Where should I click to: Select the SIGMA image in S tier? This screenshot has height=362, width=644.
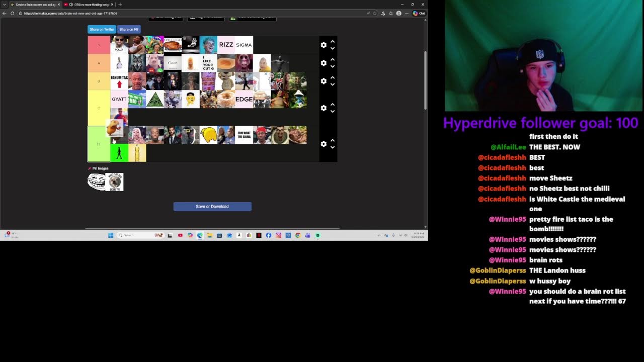click(x=244, y=45)
